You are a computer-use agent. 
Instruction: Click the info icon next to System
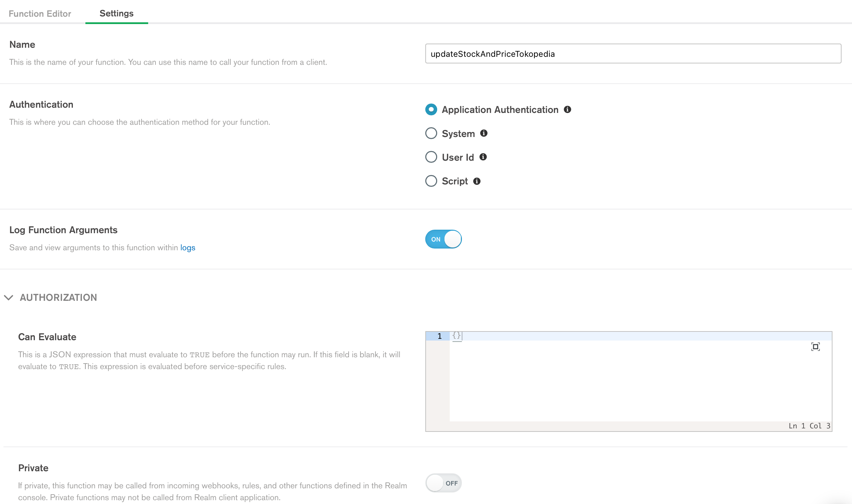484,133
